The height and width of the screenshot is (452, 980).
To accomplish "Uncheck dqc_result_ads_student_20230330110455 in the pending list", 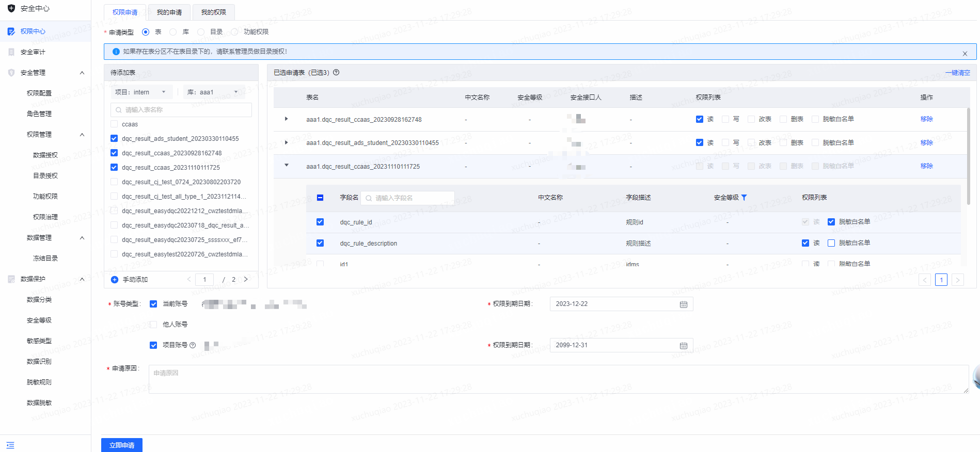I will (114, 138).
